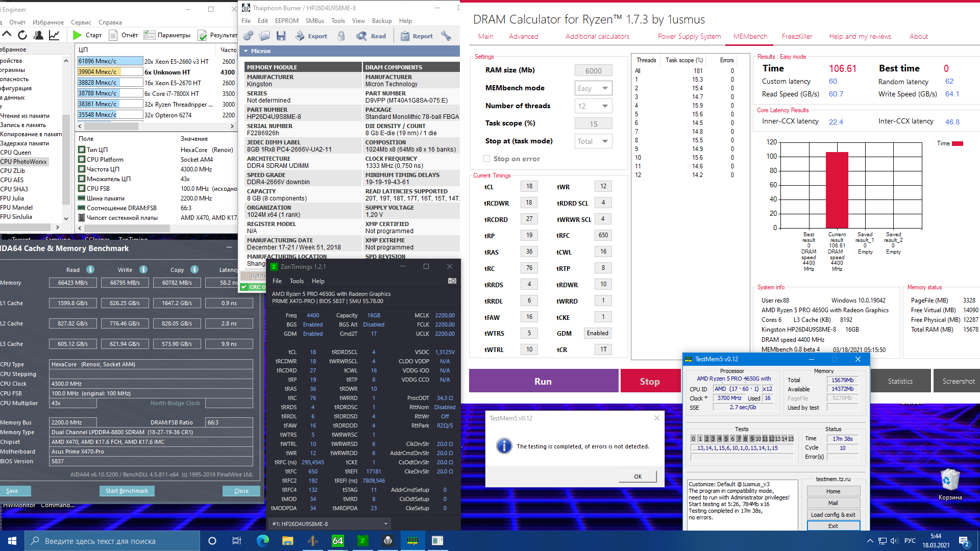Click the Read info icon in AIDA64 benchmark

[90, 269]
